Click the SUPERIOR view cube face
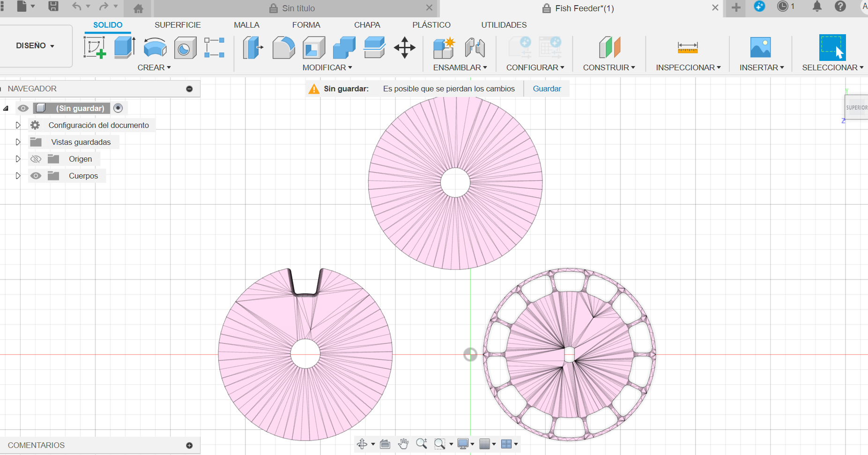Viewport: 868px width, 455px height. 856,107
